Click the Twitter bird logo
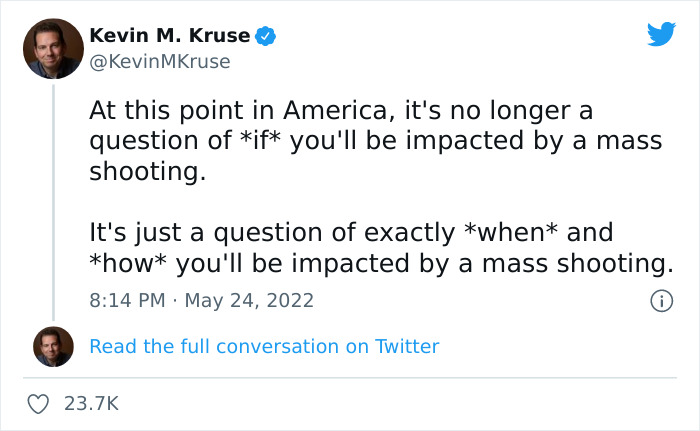 661,35
